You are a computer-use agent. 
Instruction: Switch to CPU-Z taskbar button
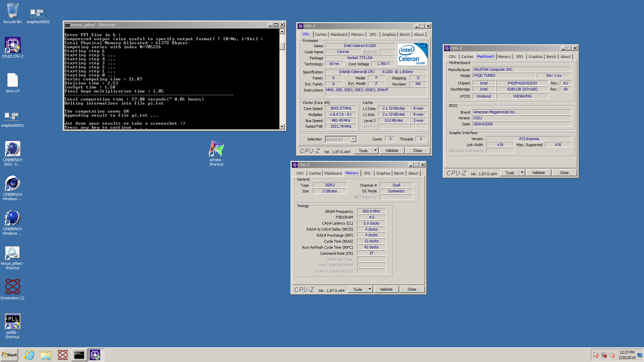95,355
